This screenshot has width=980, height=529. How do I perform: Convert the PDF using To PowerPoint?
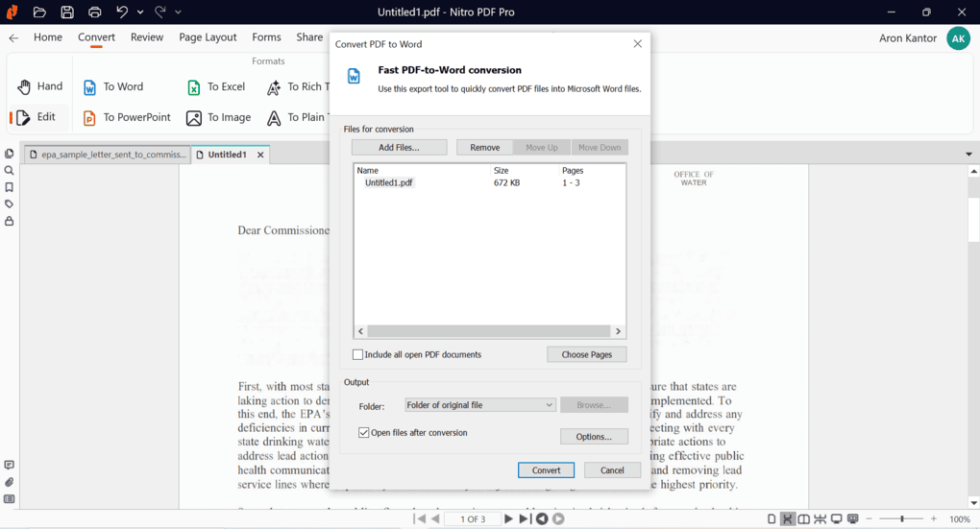tap(127, 117)
